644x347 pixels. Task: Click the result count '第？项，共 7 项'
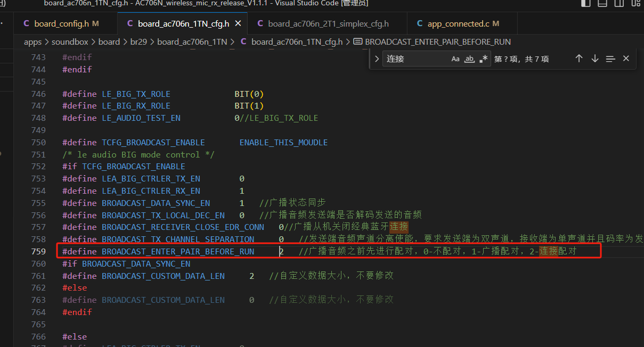[x=521, y=59]
